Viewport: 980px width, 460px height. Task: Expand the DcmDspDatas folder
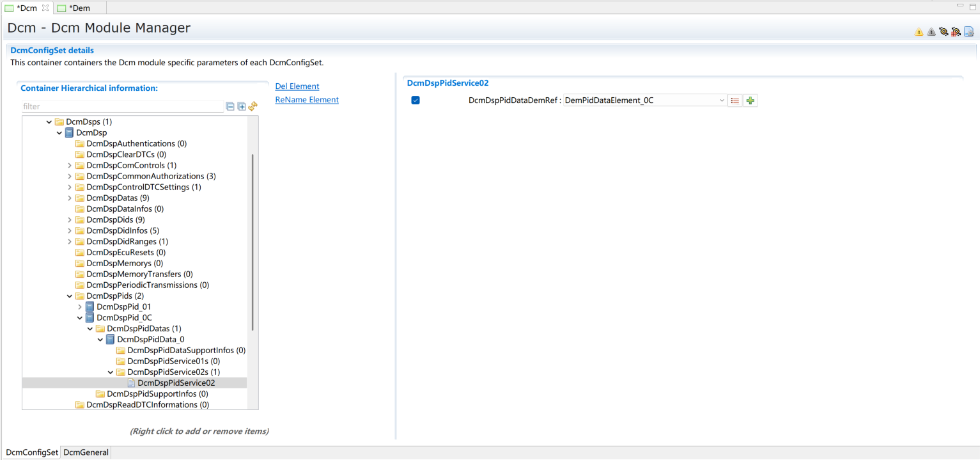pyautogui.click(x=70, y=198)
